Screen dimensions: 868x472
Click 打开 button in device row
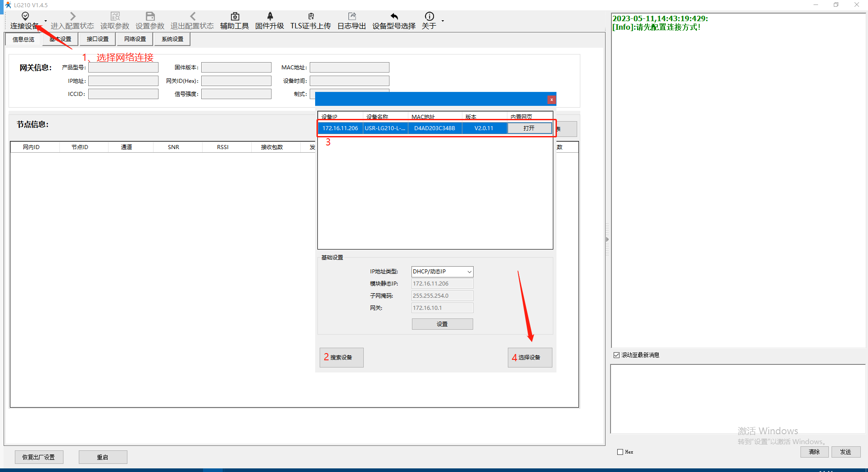[529, 128]
